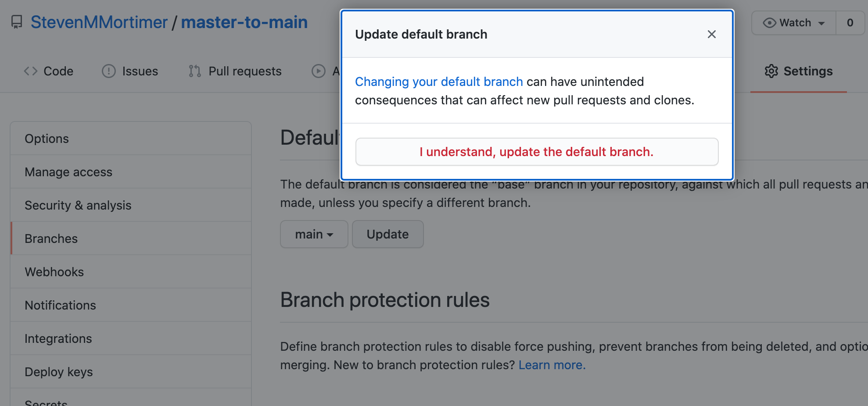This screenshot has width=868, height=406.
Task: Open the Deploy keys settings page
Action: [x=59, y=372]
